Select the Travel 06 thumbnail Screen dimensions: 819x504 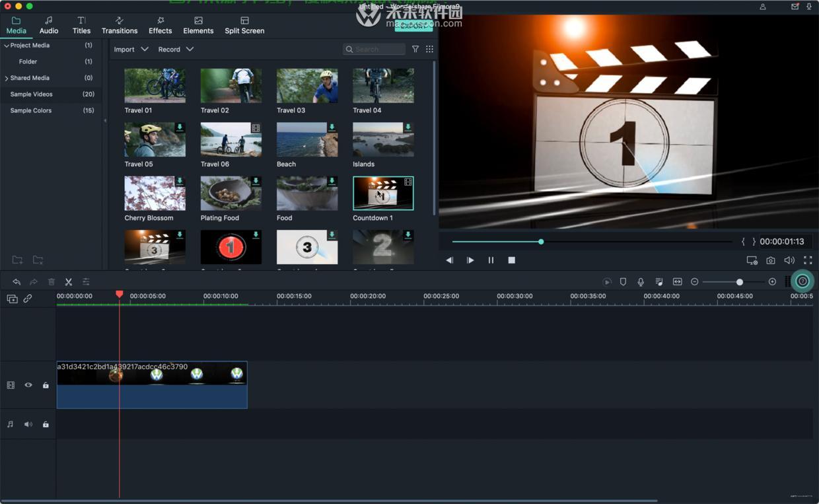tap(231, 139)
